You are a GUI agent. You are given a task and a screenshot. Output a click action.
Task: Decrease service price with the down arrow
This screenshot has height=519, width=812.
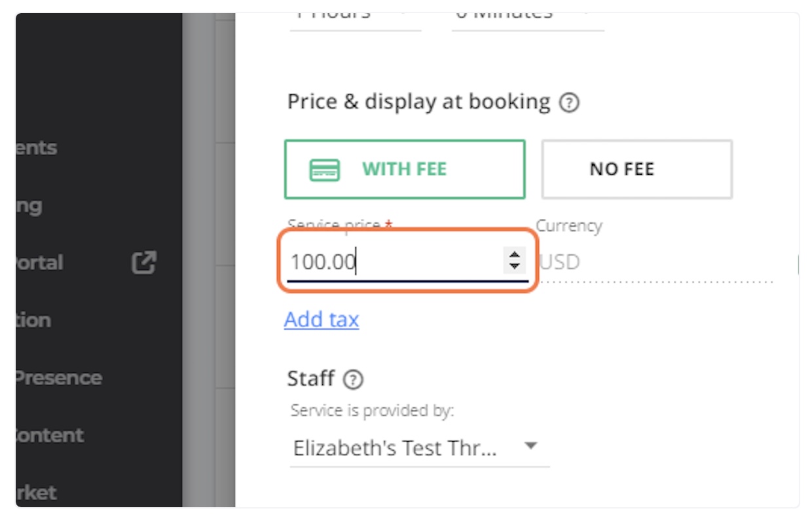click(x=515, y=266)
